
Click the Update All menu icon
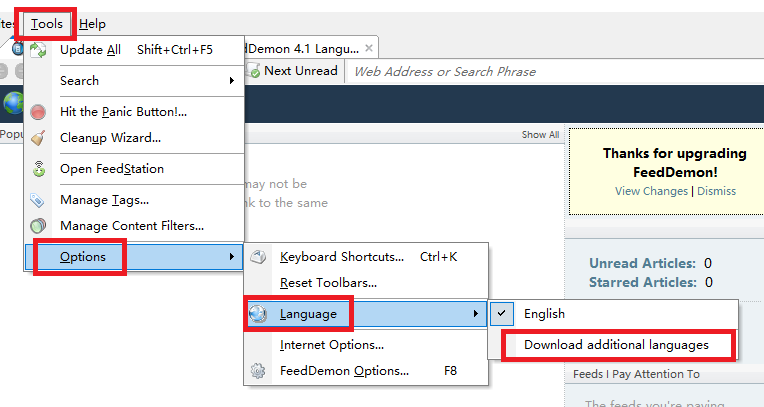point(38,50)
